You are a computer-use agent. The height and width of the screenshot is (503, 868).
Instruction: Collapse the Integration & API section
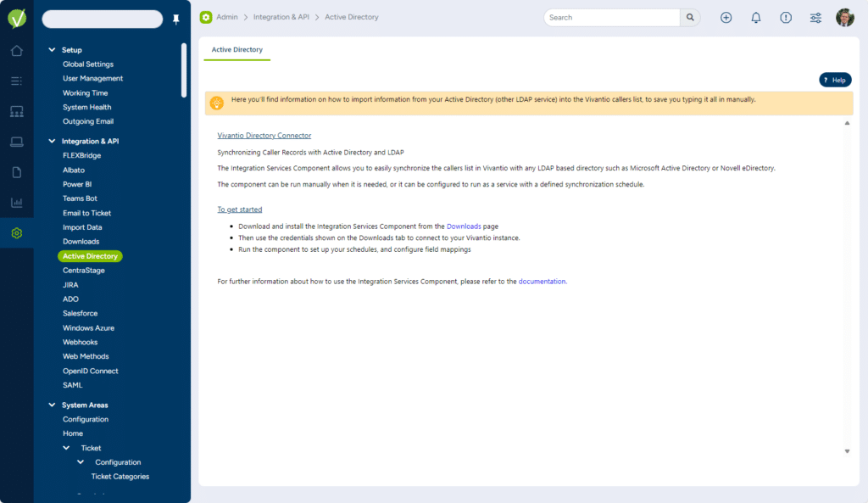pyautogui.click(x=53, y=141)
